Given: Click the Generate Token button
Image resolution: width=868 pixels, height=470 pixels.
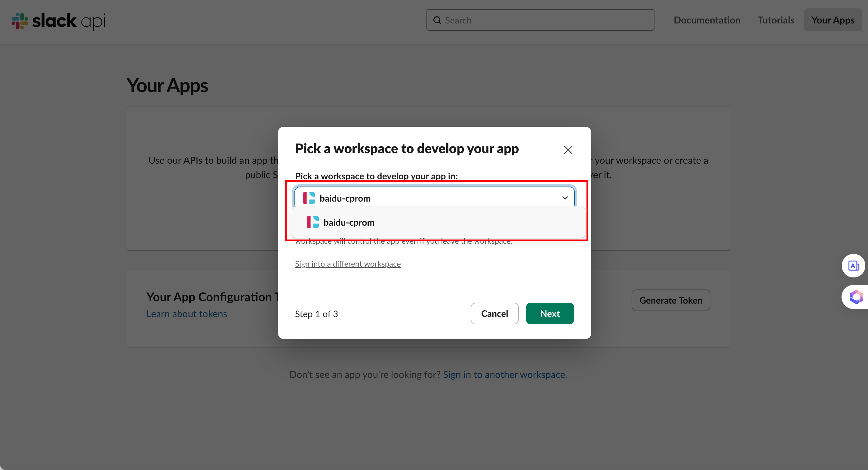Looking at the screenshot, I should tap(670, 300).
